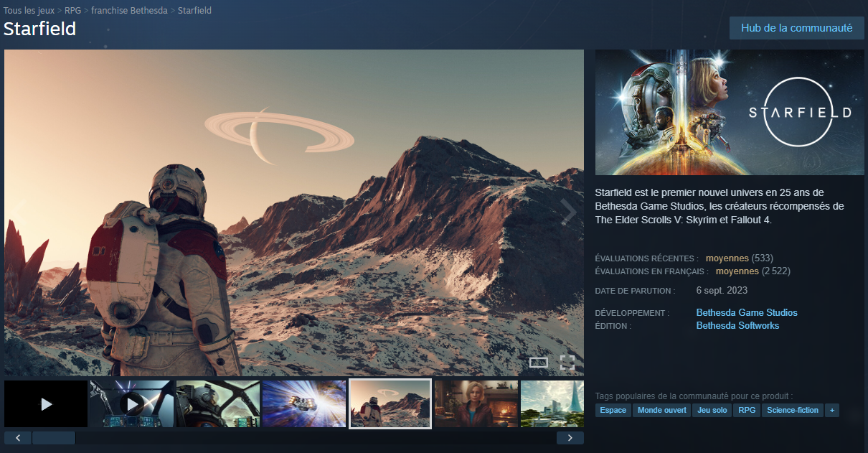Open the Hub de la communauté
This screenshot has width=868, height=453.
coord(796,28)
